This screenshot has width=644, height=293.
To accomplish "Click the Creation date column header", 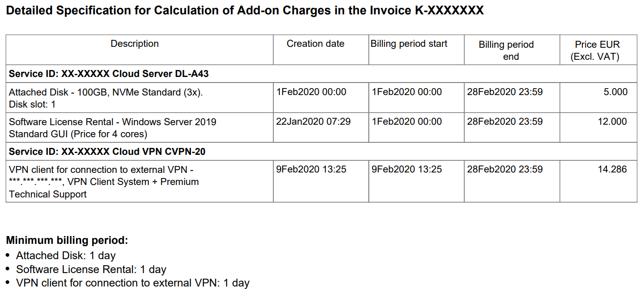I will pos(315,44).
